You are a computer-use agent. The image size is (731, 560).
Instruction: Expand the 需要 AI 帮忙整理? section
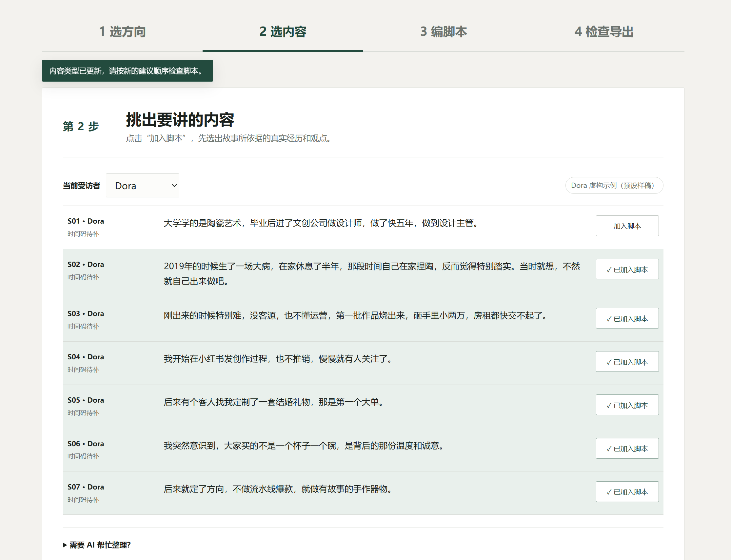[x=97, y=545]
